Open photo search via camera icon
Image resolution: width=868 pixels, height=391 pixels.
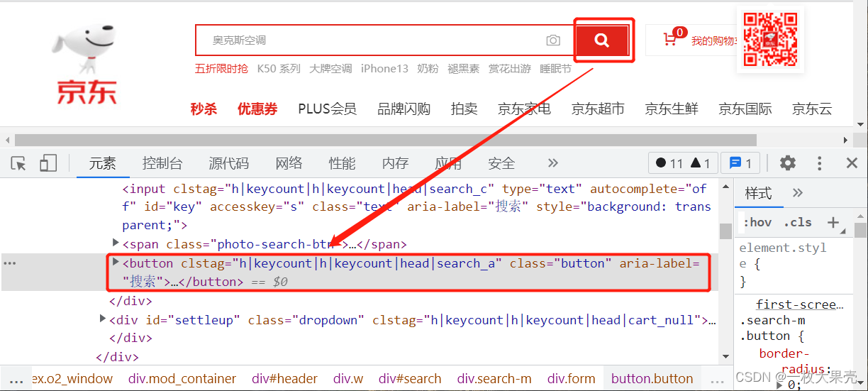click(x=553, y=40)
